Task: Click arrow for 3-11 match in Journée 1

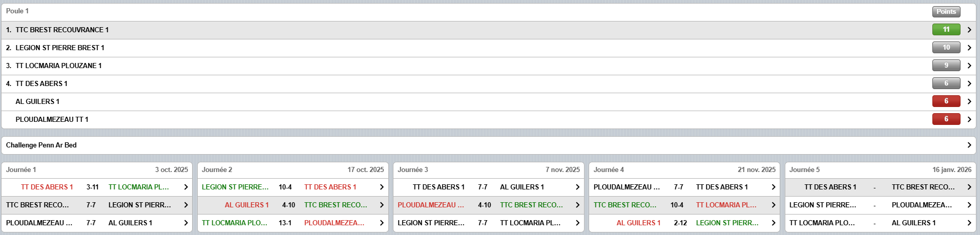Action: tap(186, 187)
